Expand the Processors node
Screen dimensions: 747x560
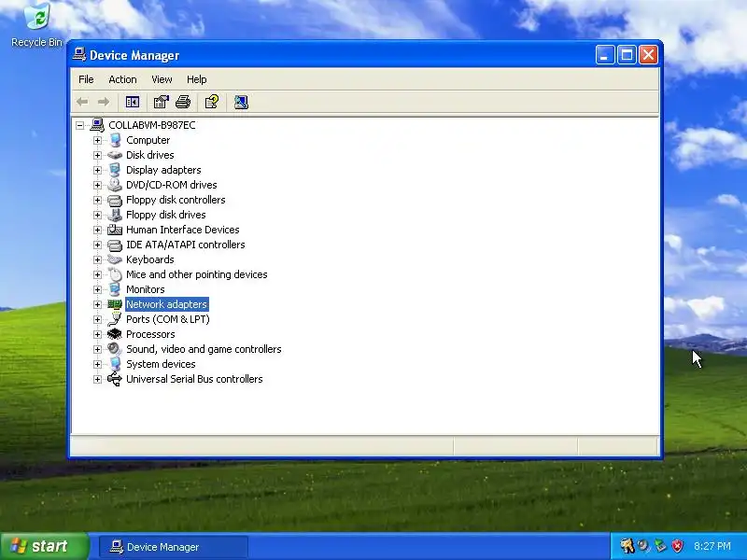[97, 334]
